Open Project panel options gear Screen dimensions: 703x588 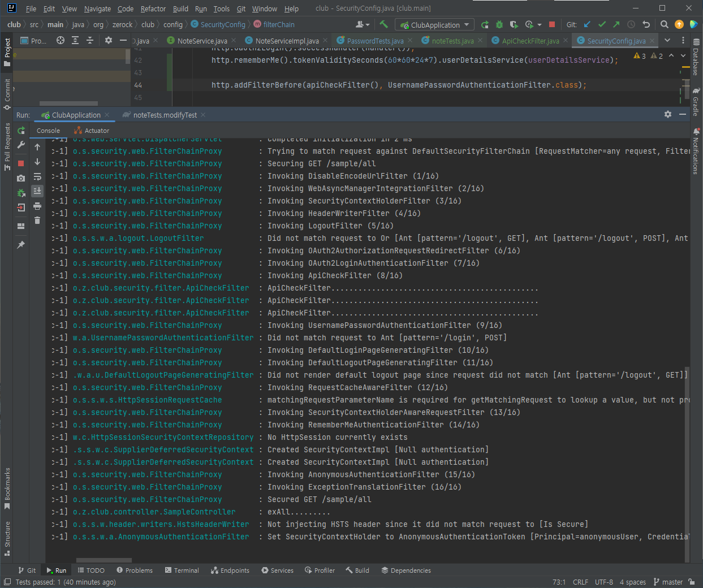[x=109, y=40]
